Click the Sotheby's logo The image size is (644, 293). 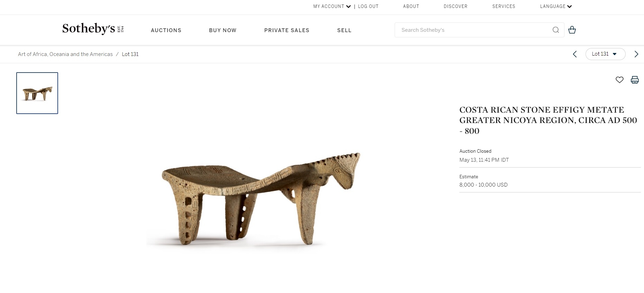[93, 29]
